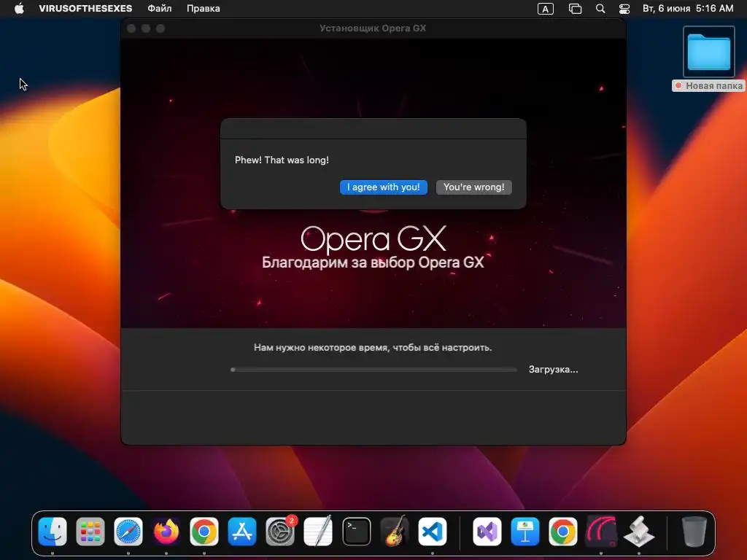Click the "Нам нужно некоторое время" message
Screen dimensions: 747x560
click(373, 348)
